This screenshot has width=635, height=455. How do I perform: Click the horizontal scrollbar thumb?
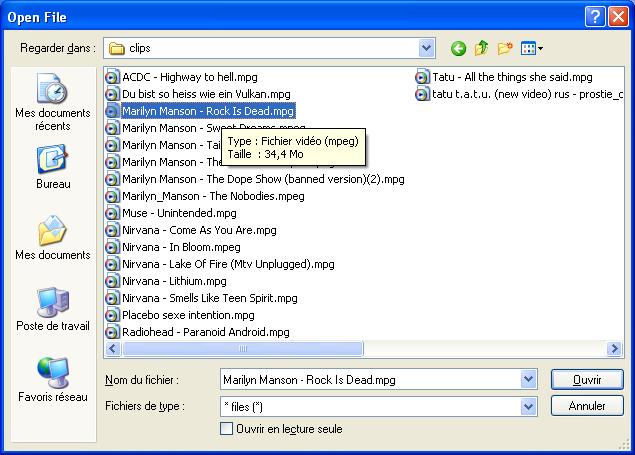(243, 349)
